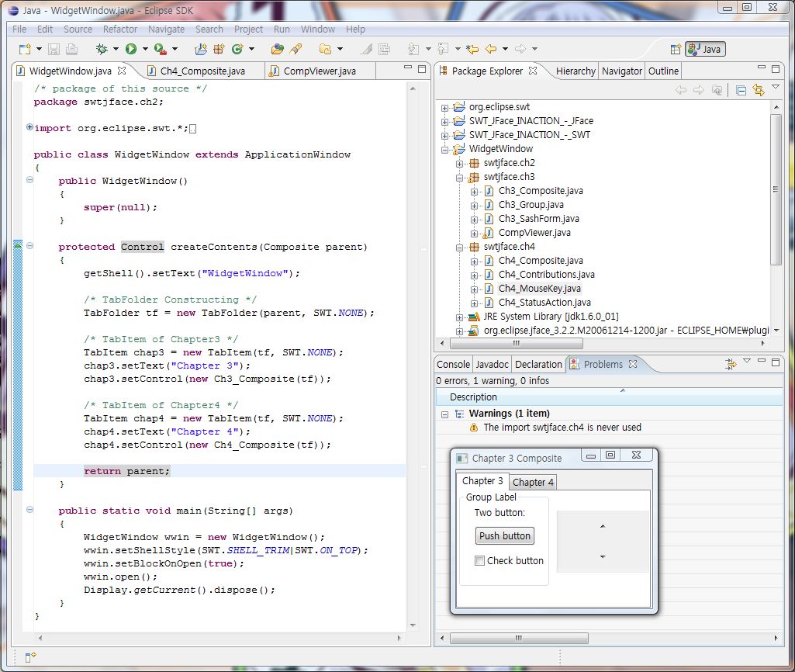Viewport: 795px width, 672px height.
Task: Open the Run button dropdown arrow
Action: (x=144, y=49)
